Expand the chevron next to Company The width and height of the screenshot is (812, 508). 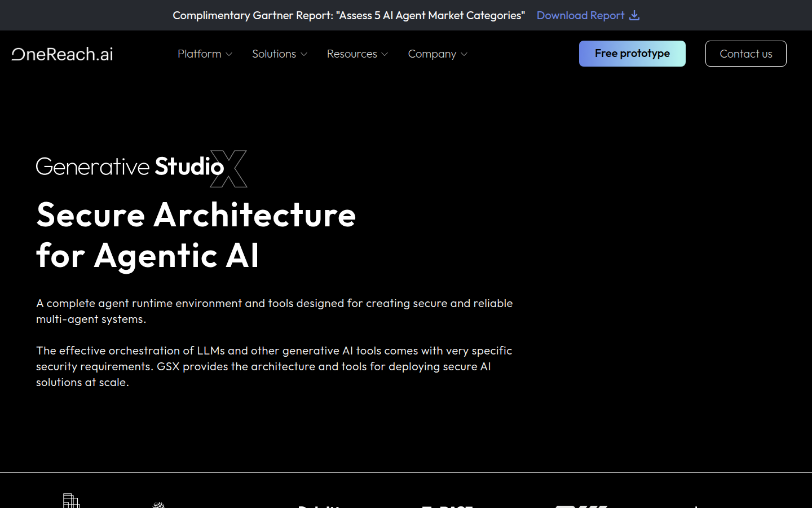464,54
